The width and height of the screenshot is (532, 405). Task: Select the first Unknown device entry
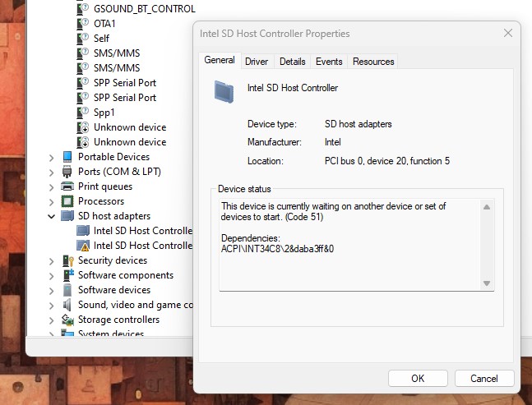point(129,127)
